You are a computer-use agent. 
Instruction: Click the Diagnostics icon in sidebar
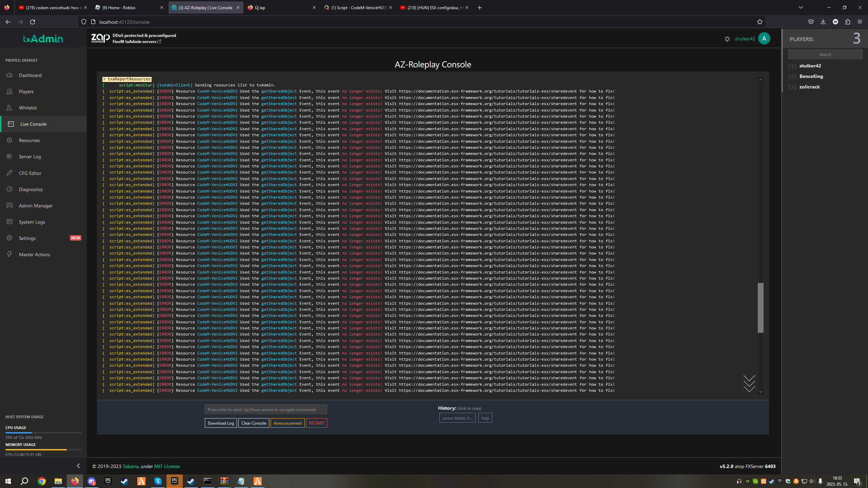click(9, 189)
